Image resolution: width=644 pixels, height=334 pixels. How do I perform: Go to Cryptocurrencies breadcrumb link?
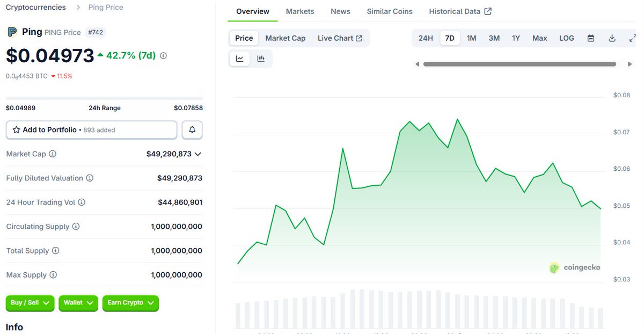[x=36, y=7]
